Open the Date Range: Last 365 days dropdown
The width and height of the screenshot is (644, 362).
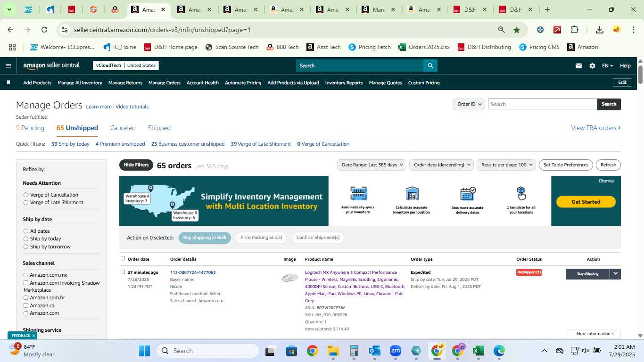coord(372,165)
